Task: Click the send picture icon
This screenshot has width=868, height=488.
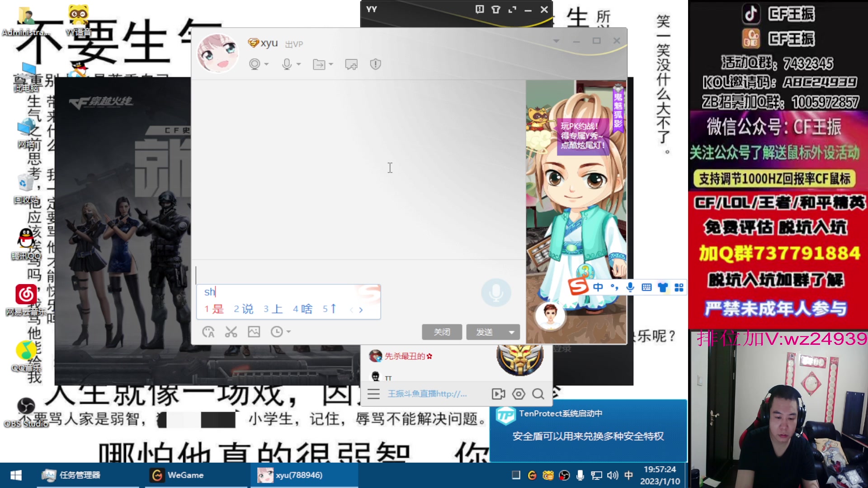Action: (254, 332)
